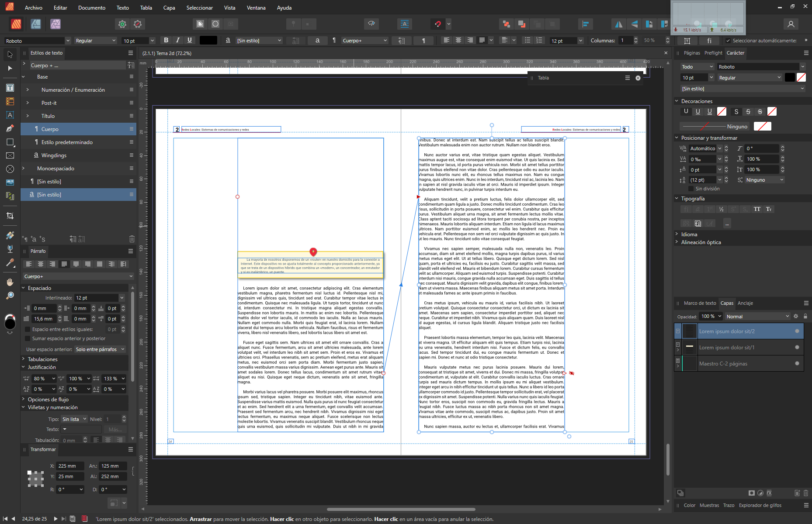The height and width of the screenshot is (524, 812).
Task: Open the Documento menu
Action: tap(92, 8)
